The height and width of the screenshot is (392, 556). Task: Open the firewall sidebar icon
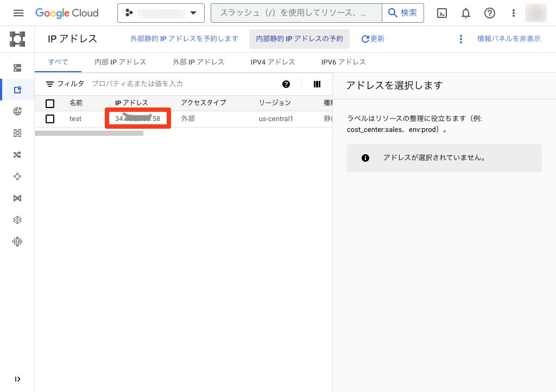17,133
